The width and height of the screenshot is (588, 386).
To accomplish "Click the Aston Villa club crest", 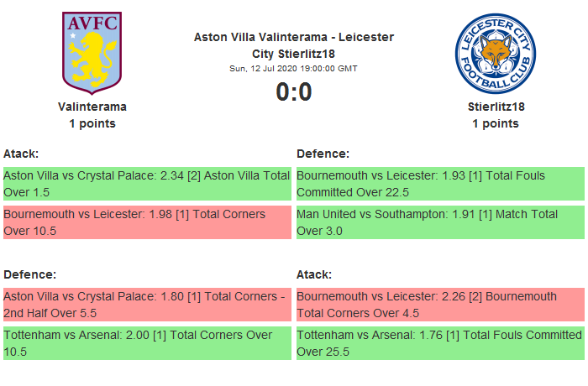I will (92, 51).
